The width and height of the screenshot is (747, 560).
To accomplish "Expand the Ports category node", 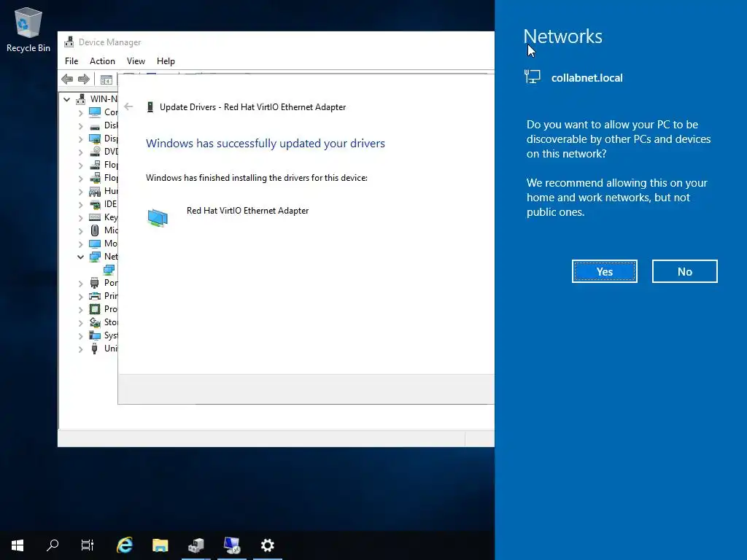I will 80,284.
